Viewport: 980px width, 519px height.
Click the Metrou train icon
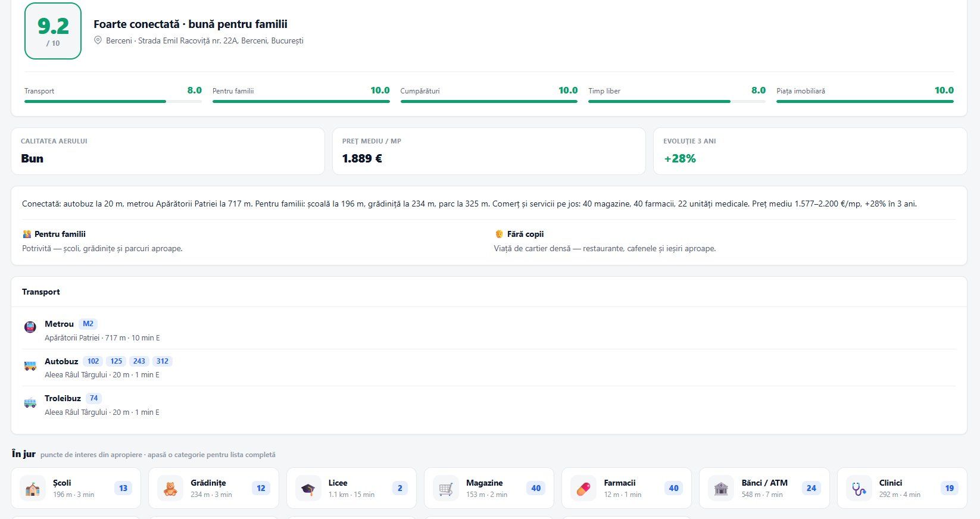pyautogui.click(x=30, y=327)
